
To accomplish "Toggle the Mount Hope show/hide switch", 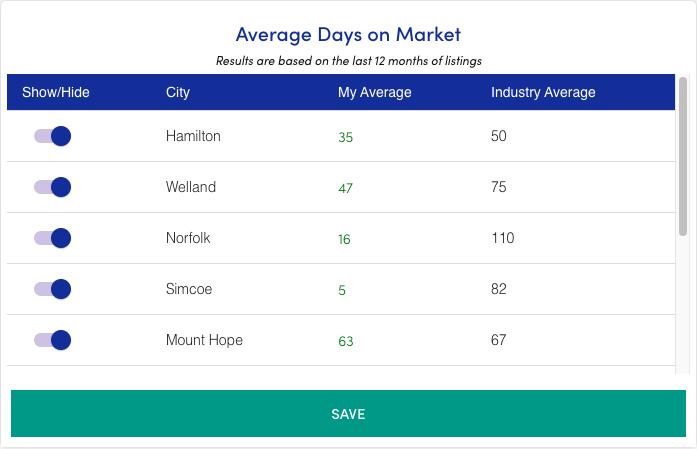I will tap(52, 340).
